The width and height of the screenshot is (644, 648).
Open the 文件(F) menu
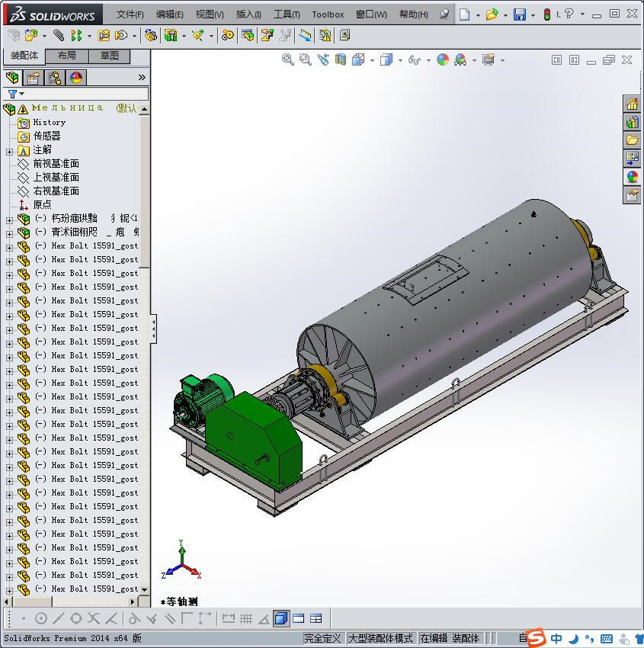coord(130,14)
